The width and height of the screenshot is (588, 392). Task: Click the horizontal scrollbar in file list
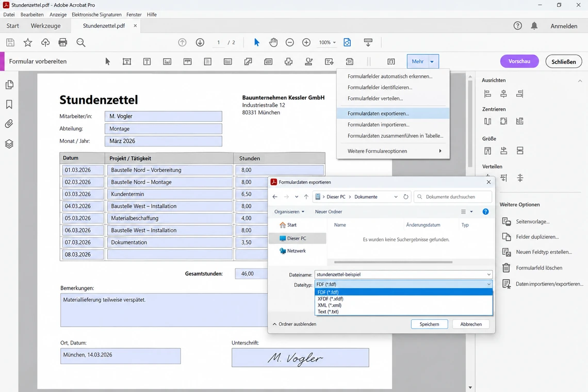click(x=393, y=262)
